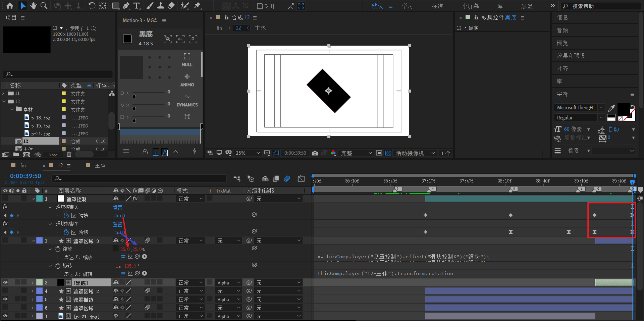644x321 pixels.
Task: Click the eyedropper in Character panel
Action: pos(611,108)
